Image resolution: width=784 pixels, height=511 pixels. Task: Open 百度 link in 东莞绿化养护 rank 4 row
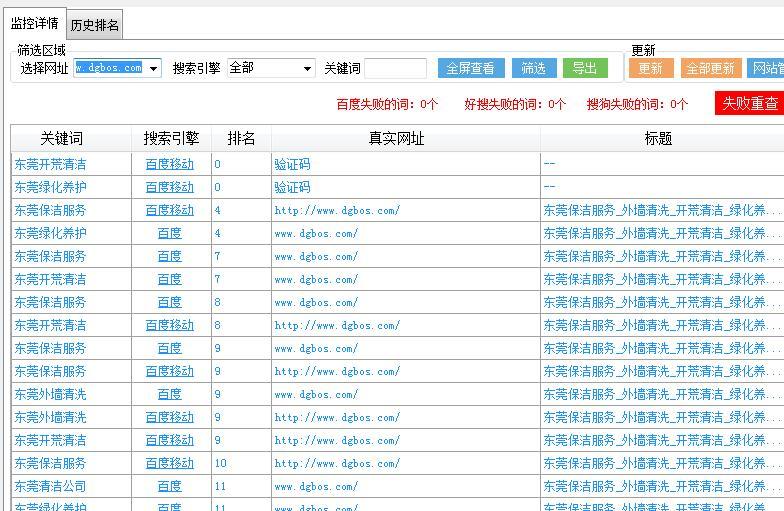click(x=170, y=233)
